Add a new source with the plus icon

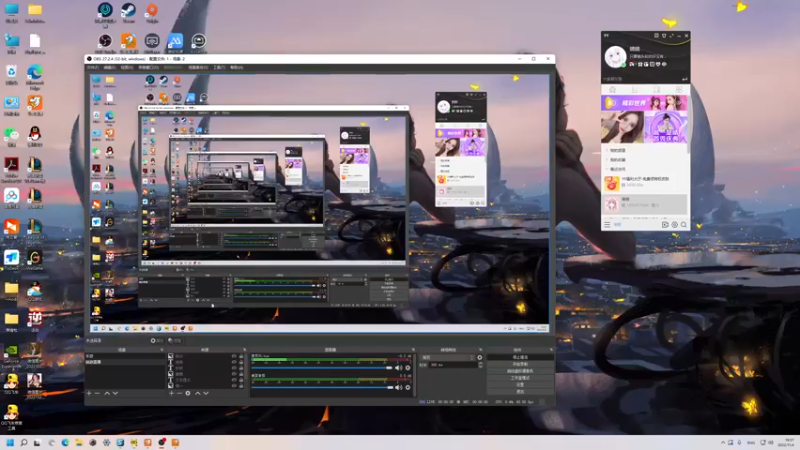point(171,393)
